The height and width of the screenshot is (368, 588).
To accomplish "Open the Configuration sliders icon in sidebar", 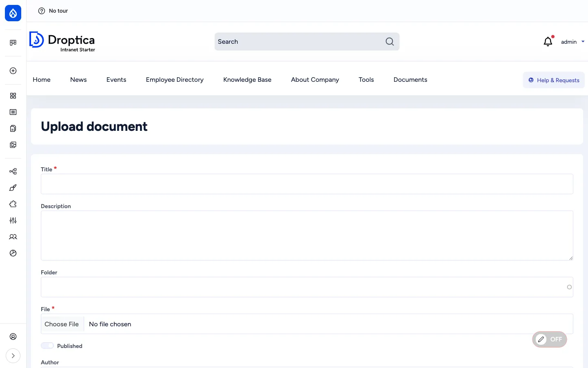I will click(13, 220).
